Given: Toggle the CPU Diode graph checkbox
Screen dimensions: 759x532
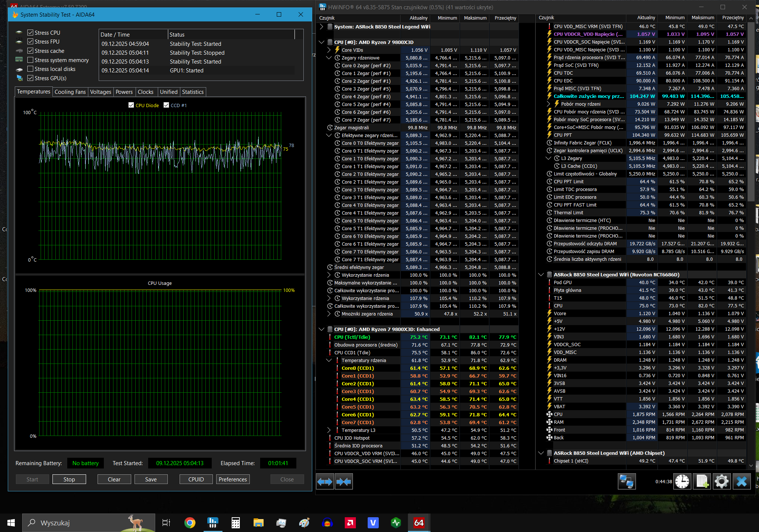Looking at the screenshot, I should (x=131, y=105).
